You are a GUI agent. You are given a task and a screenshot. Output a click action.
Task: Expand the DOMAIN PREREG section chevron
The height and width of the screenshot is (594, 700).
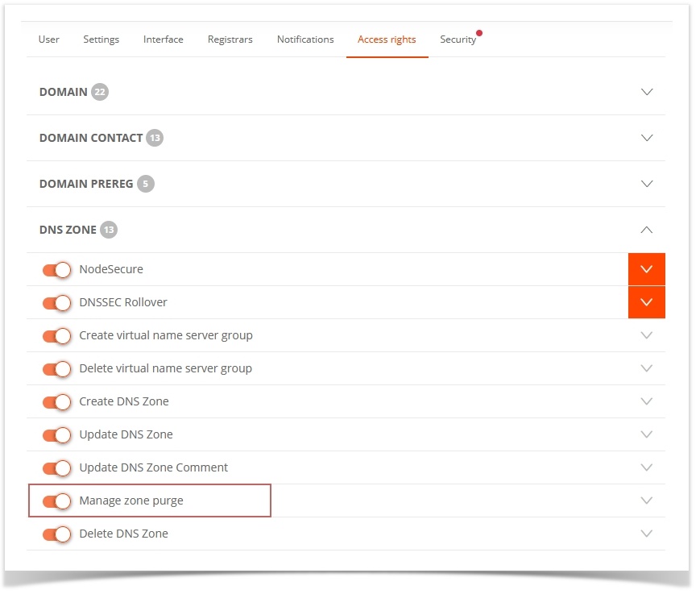point(647,184)
